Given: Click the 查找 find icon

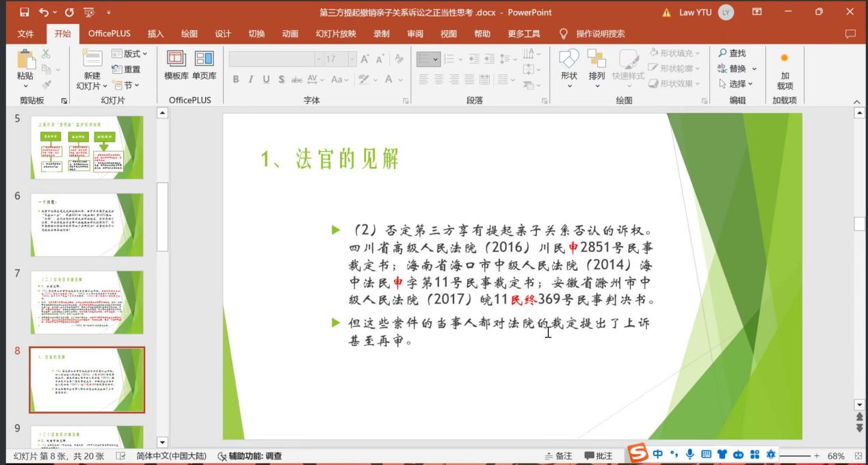Looking at the screenshot, I should point(732,53).
